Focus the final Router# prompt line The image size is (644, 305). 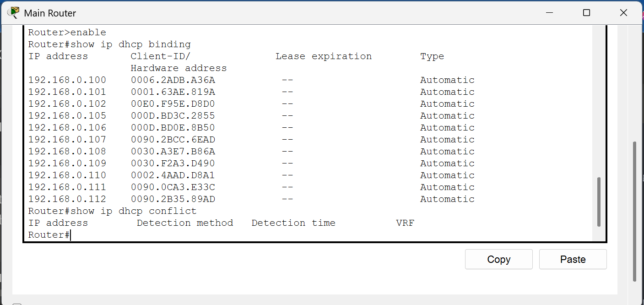point(49,235)
